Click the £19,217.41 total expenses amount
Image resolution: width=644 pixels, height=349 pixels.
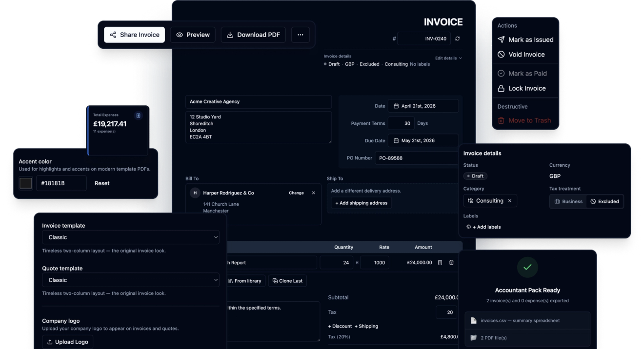110,124
